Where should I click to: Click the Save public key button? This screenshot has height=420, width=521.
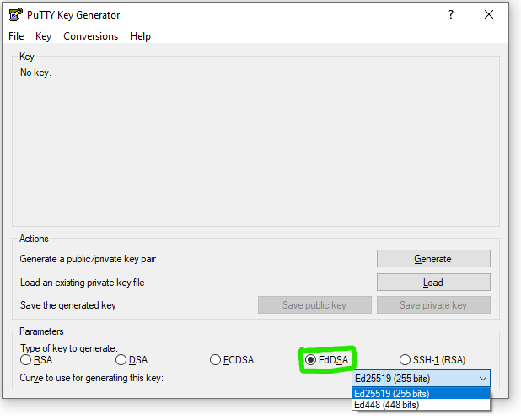click(x=314, y=305)
